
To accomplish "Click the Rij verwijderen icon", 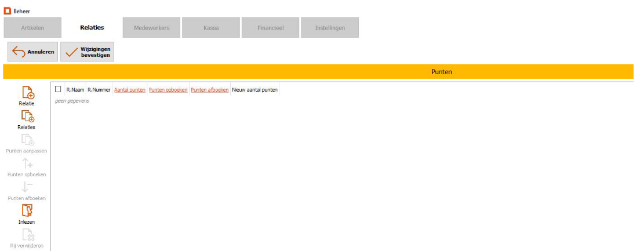I will 27,235.
